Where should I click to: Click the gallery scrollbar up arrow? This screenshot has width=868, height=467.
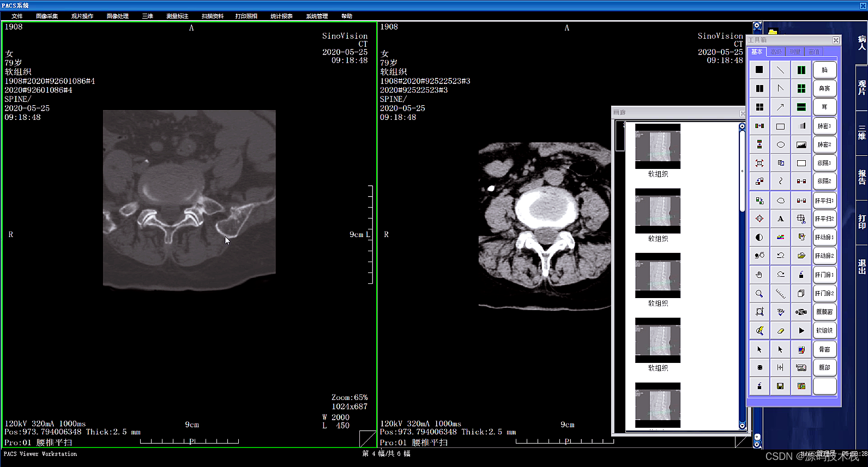(742, 126)
